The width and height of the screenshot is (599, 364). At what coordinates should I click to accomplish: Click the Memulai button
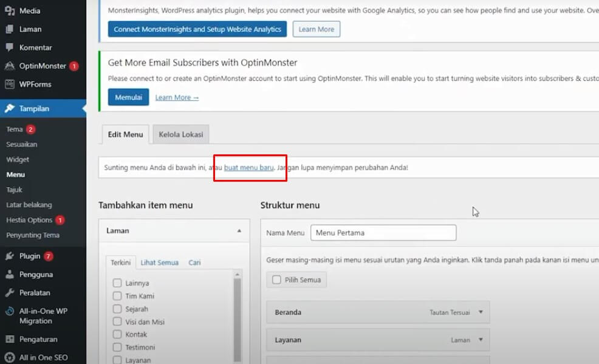click(128, 97)
